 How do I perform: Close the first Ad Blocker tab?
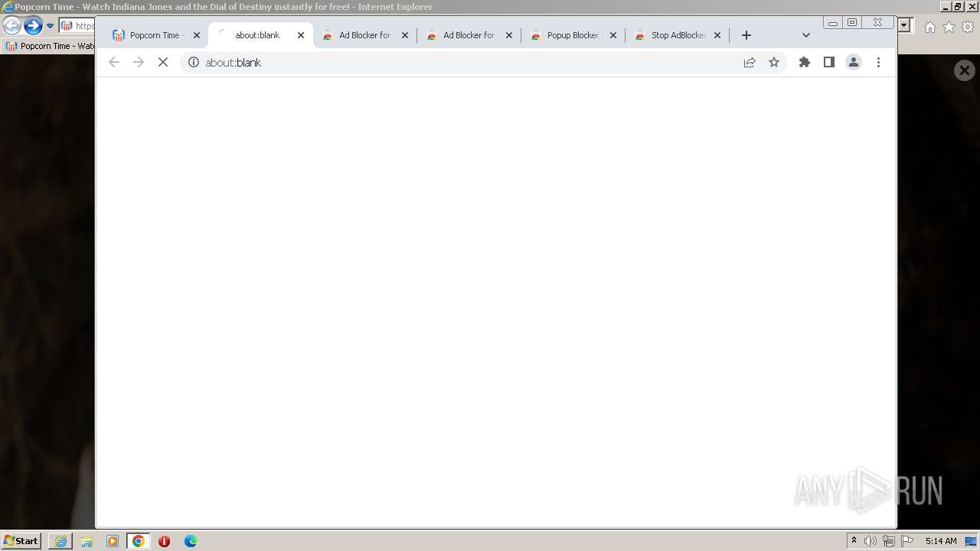coord(405,35)
